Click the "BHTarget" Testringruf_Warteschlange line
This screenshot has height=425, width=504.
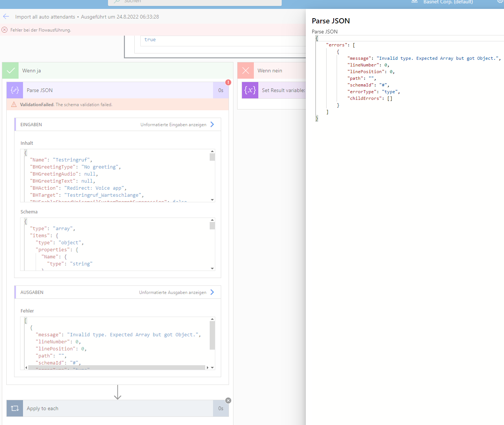pyautogui.click(x=87, y=195)
